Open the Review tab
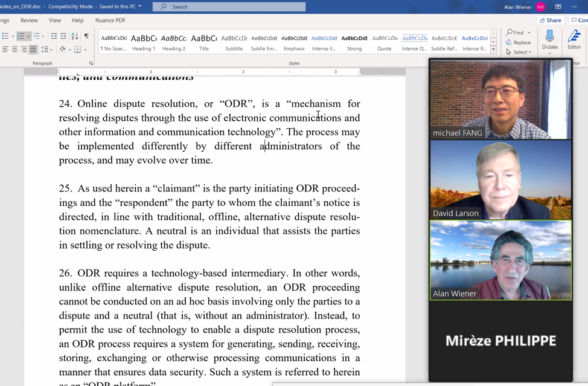 point(29,21)
